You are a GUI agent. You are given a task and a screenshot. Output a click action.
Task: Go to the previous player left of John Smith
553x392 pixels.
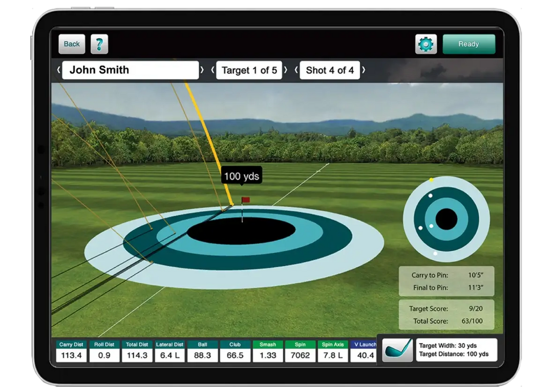click(x=59, y=70)
